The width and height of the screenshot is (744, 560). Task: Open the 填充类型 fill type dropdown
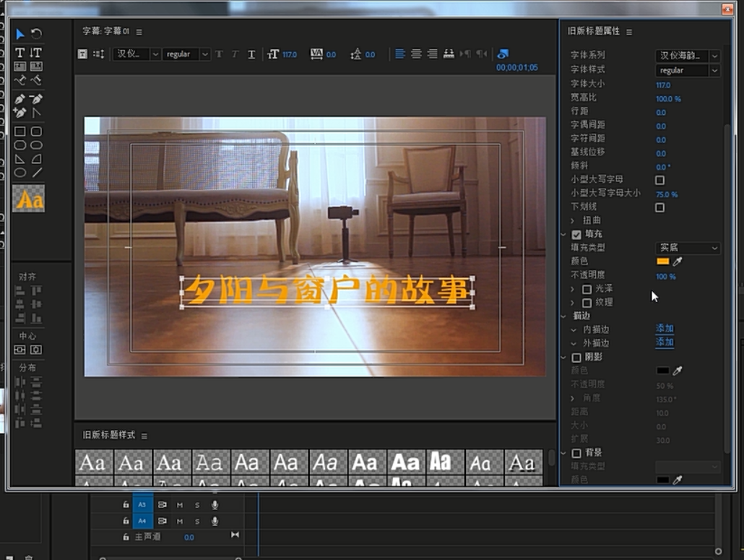pyautogui.click(x=687, y=248)
